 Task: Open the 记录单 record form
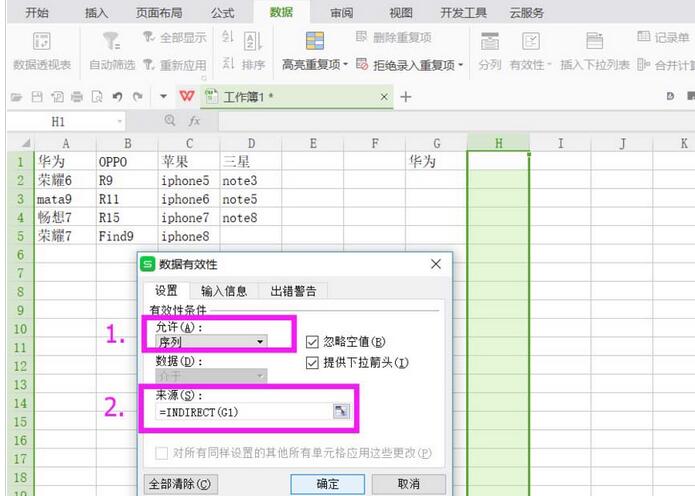coord(663,38)
